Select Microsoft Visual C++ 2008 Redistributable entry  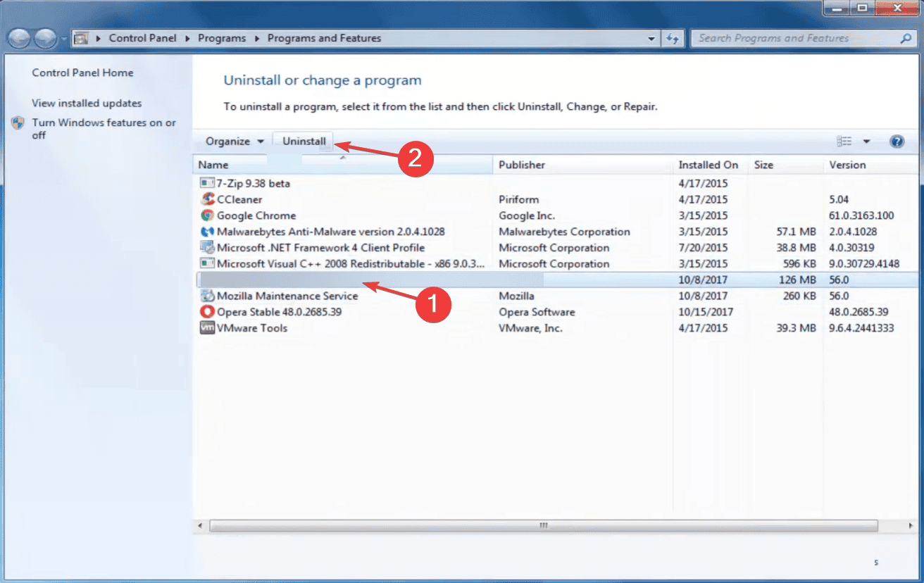351,264
